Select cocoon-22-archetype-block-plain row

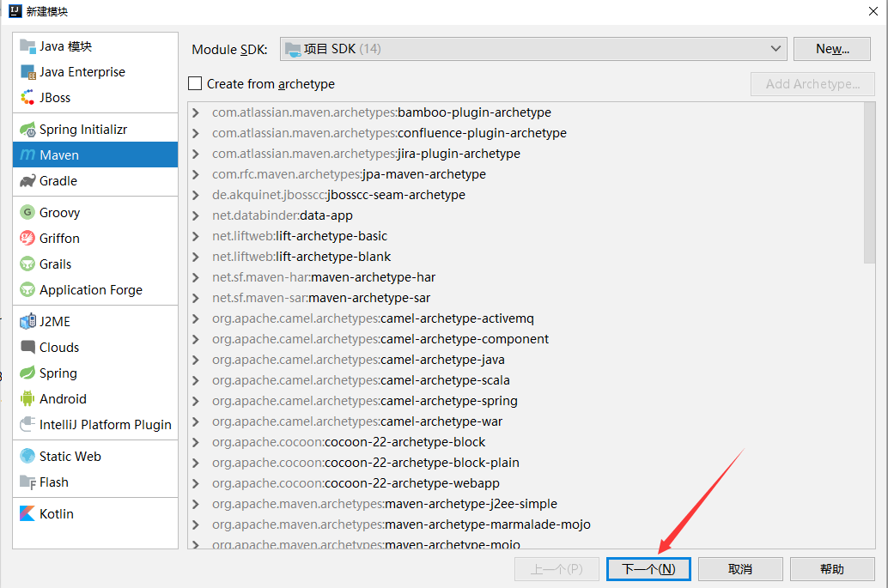point(526,463)
